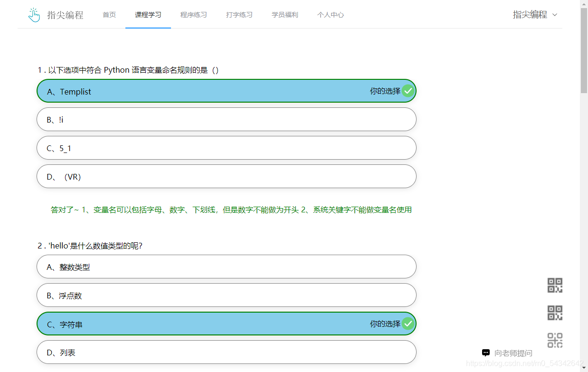The height and width of the screenshot is (372, 588).
Task: Open the 程序练习 tab
Action: 194,15
